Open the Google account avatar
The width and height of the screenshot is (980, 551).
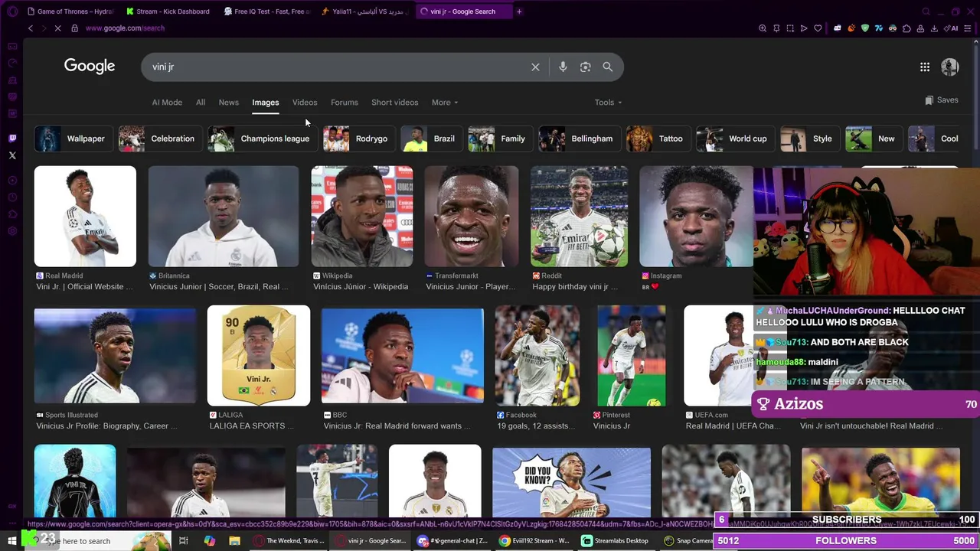[x=949, y=67]
